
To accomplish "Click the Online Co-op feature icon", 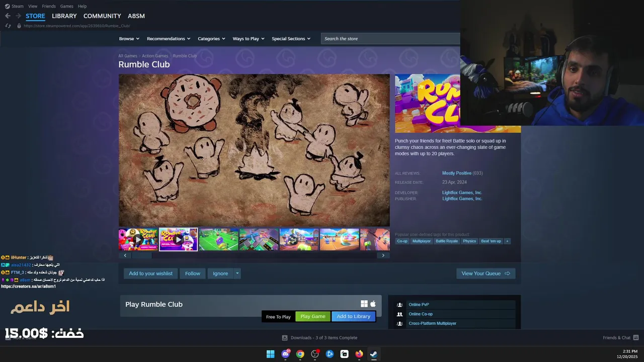I will pyautogui.click(x=399, y=314).
